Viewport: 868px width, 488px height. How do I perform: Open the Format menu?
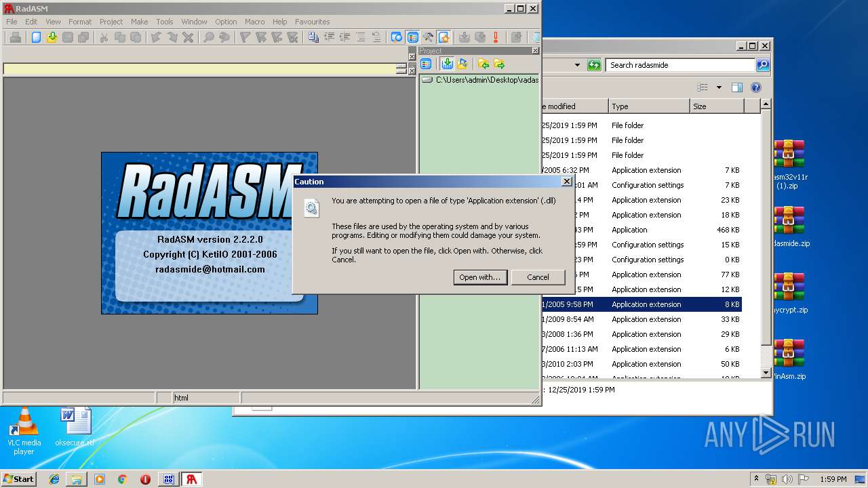tap(80, 22)
